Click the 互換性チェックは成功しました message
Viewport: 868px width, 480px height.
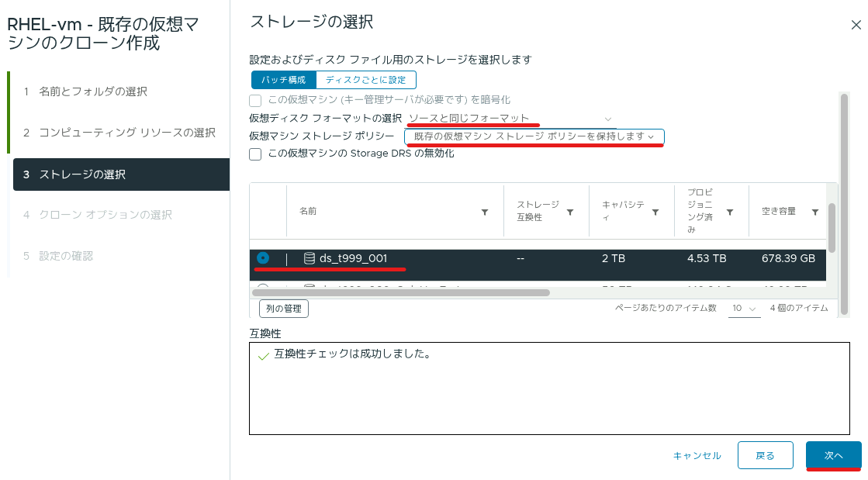(353, 354)
